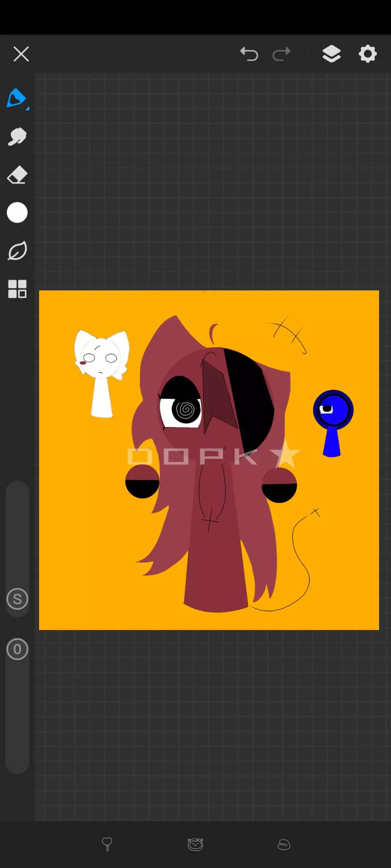Screen dimensions: 391x868
Task: Select the blue paint bucket fill tool
Action: (16, 98)
